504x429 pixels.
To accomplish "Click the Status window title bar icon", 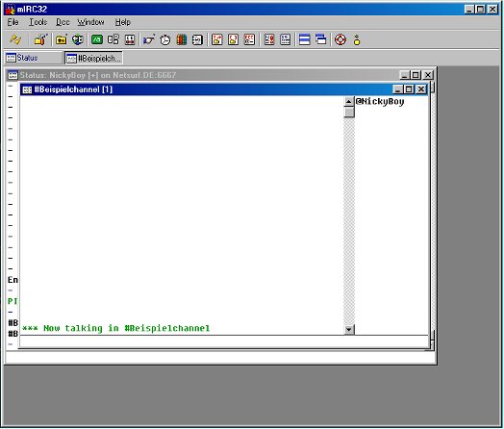I will click(13, 75).
